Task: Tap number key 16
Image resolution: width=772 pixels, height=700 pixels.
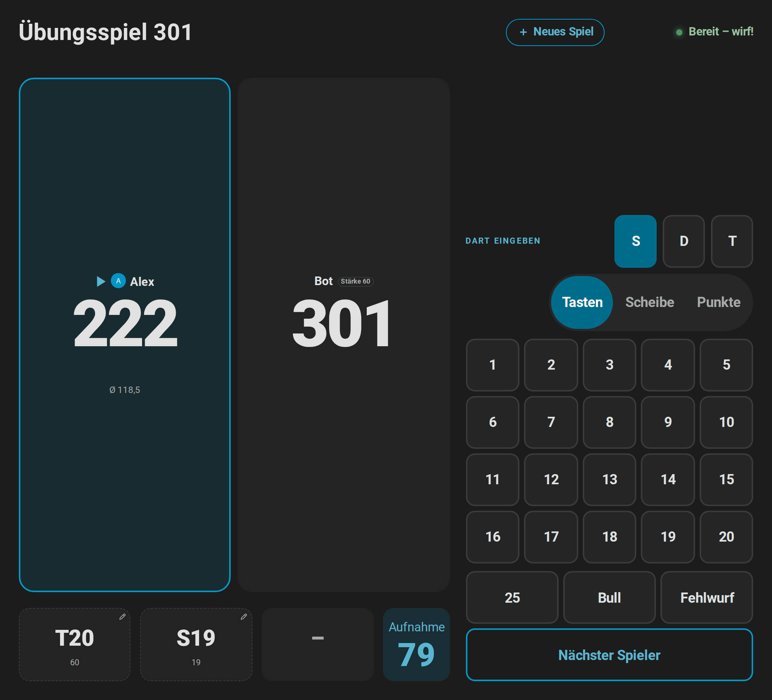Action: tap(492, 537)
